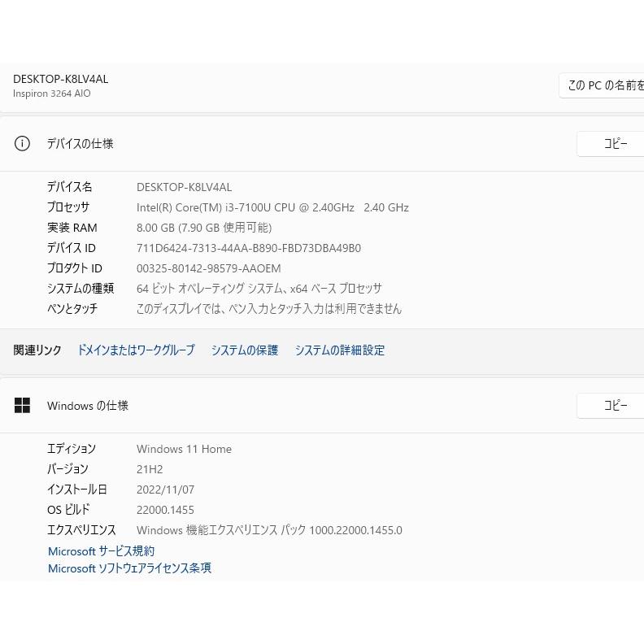
Task: Click the プロダクト ID label
Action: (75, 268)
